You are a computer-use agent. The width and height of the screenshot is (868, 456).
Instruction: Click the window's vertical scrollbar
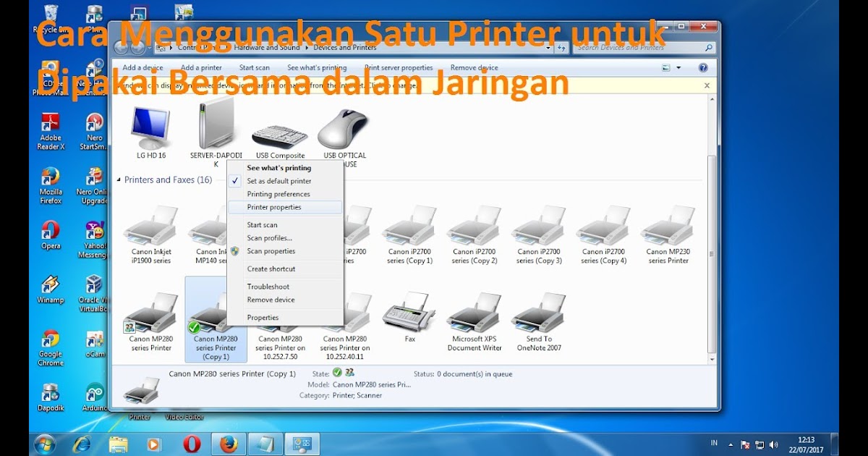click(x=712, y=254)
